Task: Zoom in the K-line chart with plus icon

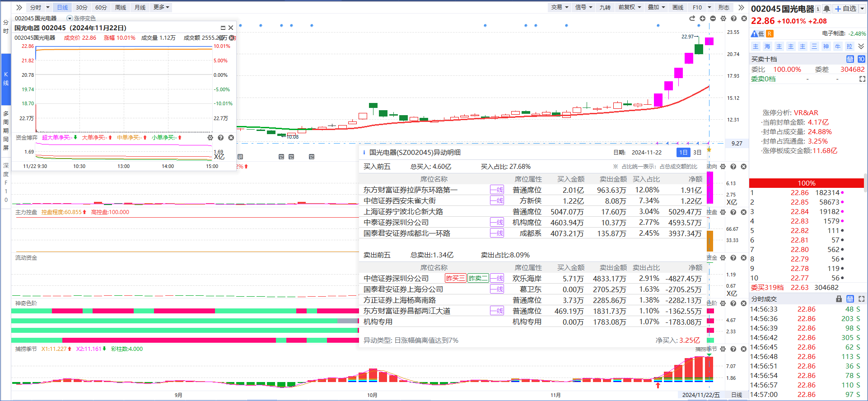Action: [x=702, y=19]
